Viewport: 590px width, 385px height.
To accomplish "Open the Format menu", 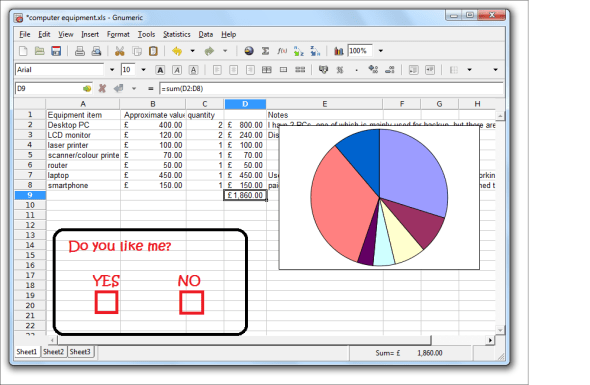I will (x=118, y=35).
